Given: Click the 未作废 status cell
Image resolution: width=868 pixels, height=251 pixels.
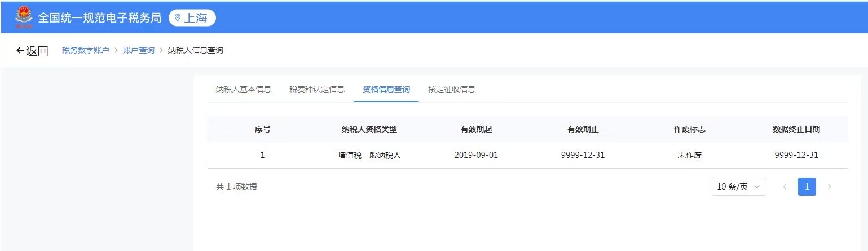Looking at the screenshot, I should pos(689,155).
